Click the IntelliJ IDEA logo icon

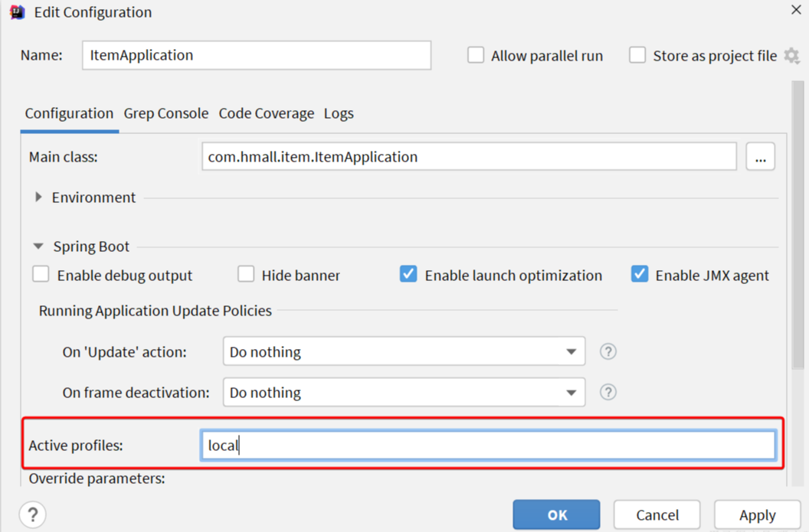pos(17,11)
